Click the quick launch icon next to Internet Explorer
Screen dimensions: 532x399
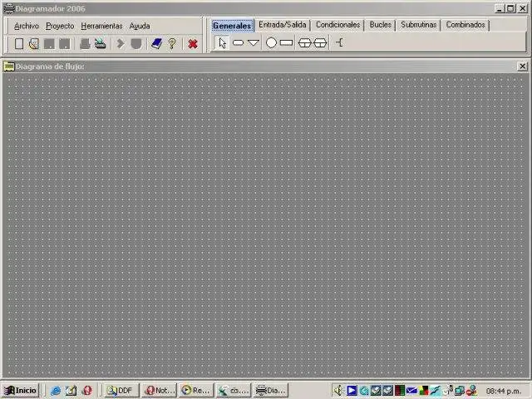71,391
